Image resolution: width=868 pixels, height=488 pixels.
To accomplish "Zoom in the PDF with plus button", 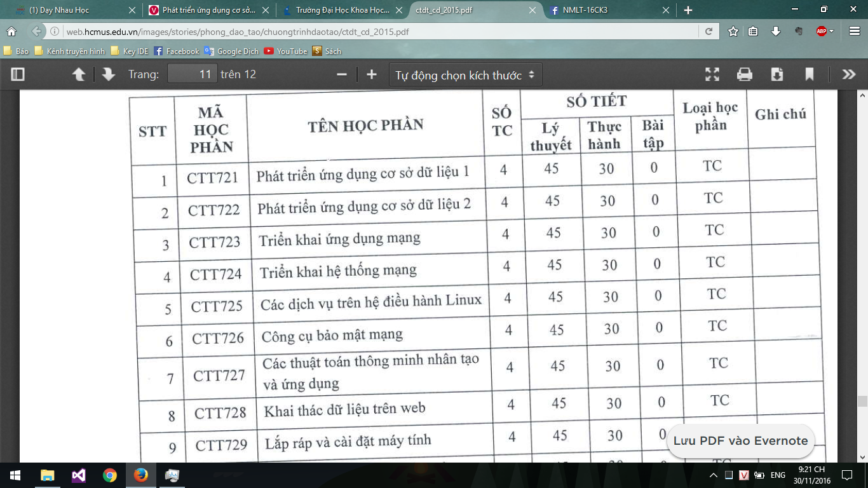I will point(372,74).
